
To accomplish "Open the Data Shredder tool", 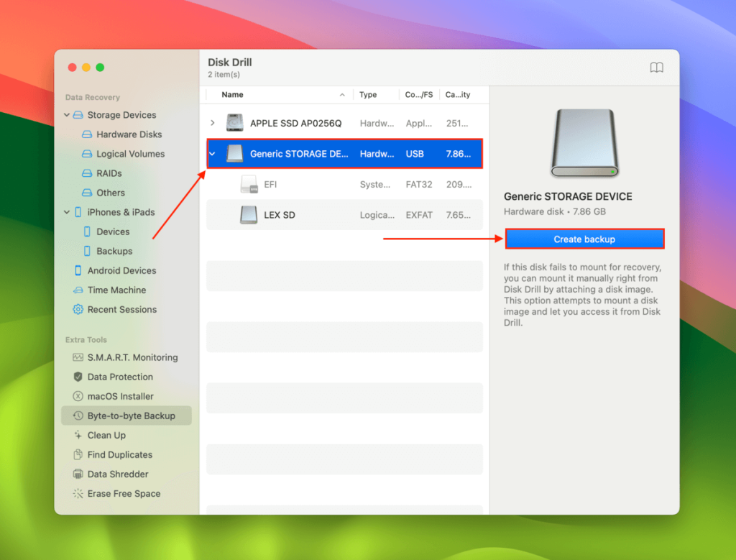I will (114, 474).
